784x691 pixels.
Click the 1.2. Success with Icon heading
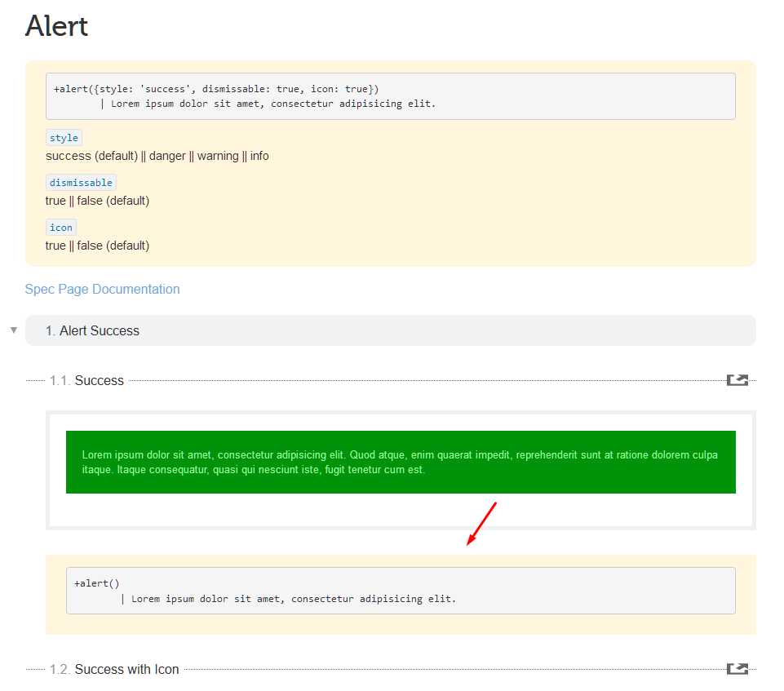point(114,669)
